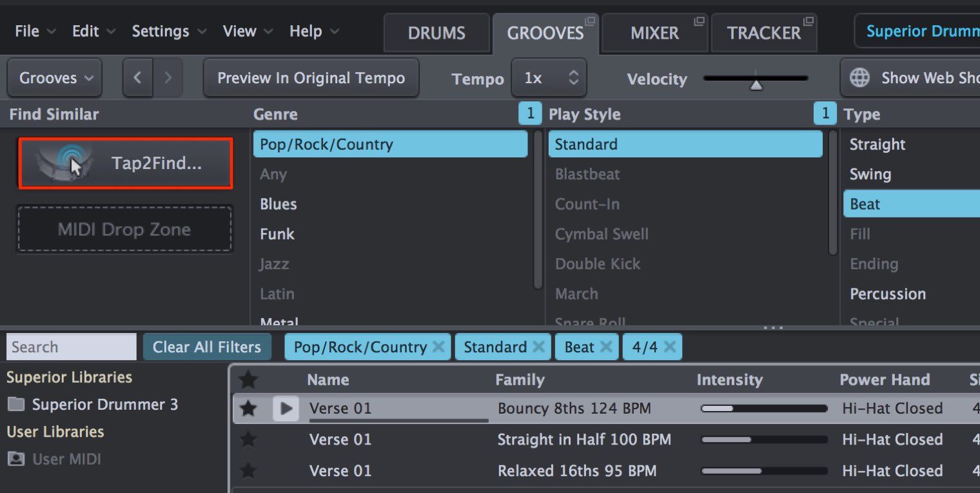Open the View menu
980x493 pixels.
click(248, 31)
